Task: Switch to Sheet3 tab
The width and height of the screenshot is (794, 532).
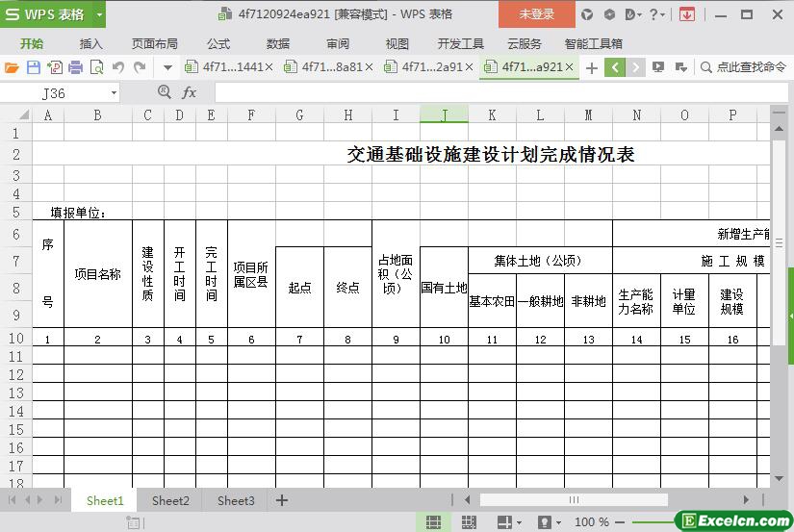Action: (x=236, y=501)
